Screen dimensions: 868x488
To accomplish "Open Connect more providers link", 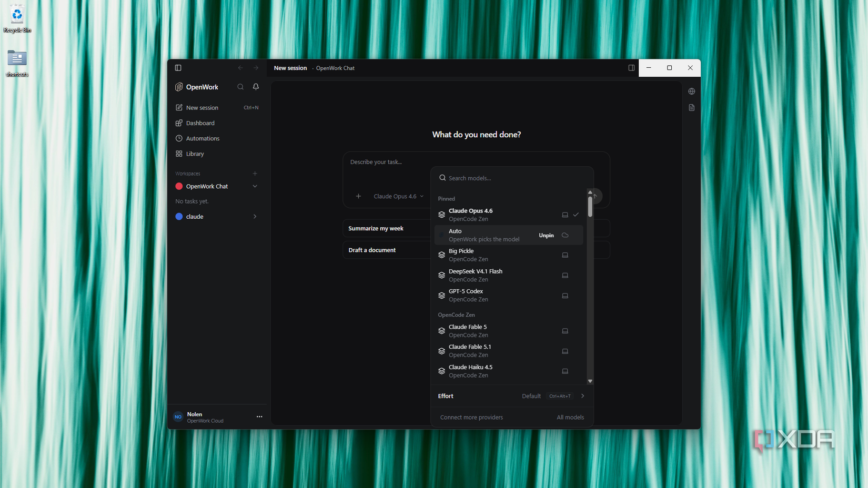I will click(471, 418).
